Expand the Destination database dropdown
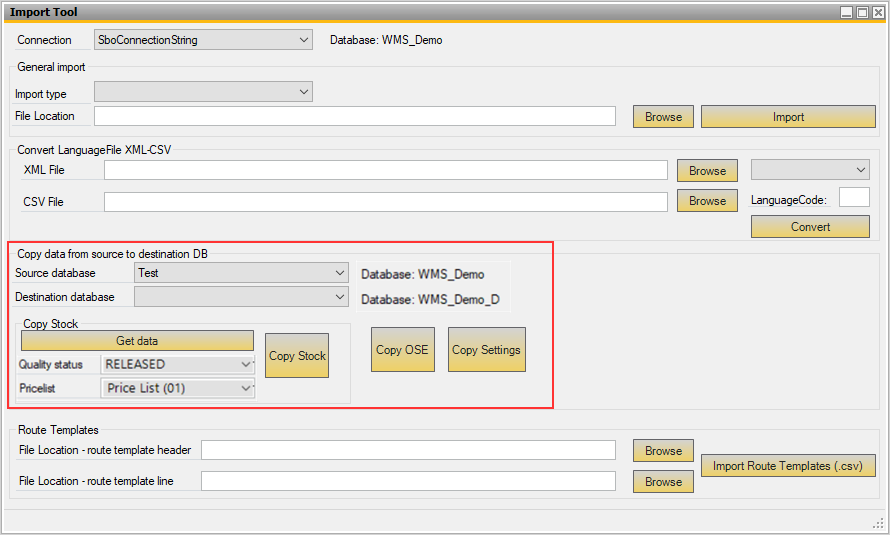The width and height of the screenshot is (890, 535). tap(240, 297)
